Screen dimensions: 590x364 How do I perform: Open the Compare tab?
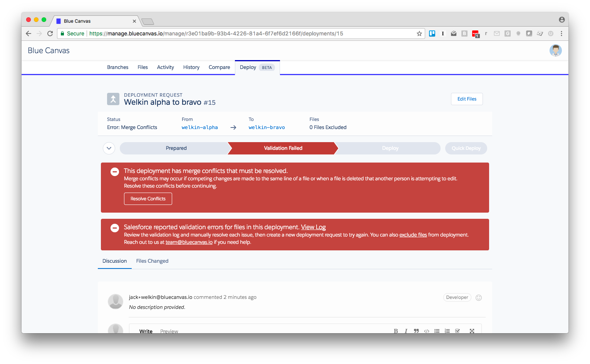(220, 67)
